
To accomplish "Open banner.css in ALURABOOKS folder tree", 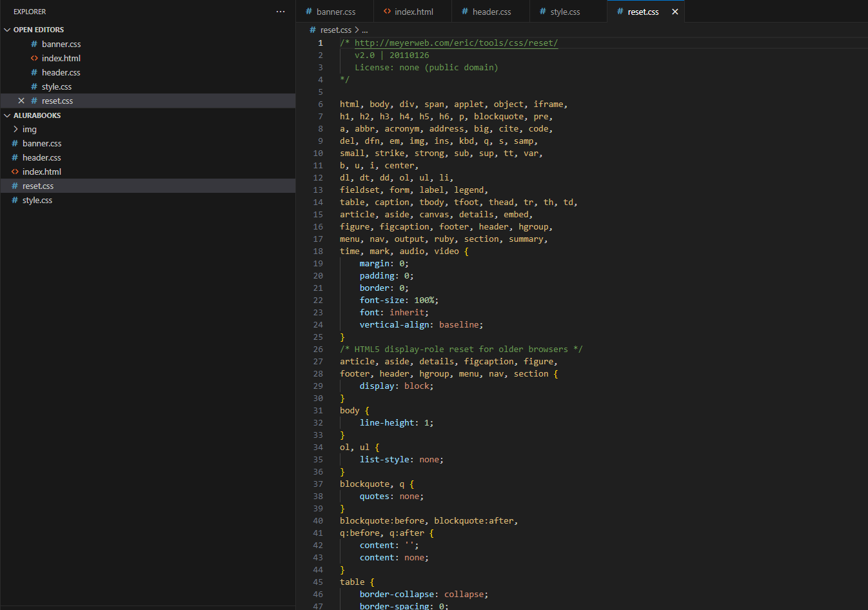I will pos(148,143).
